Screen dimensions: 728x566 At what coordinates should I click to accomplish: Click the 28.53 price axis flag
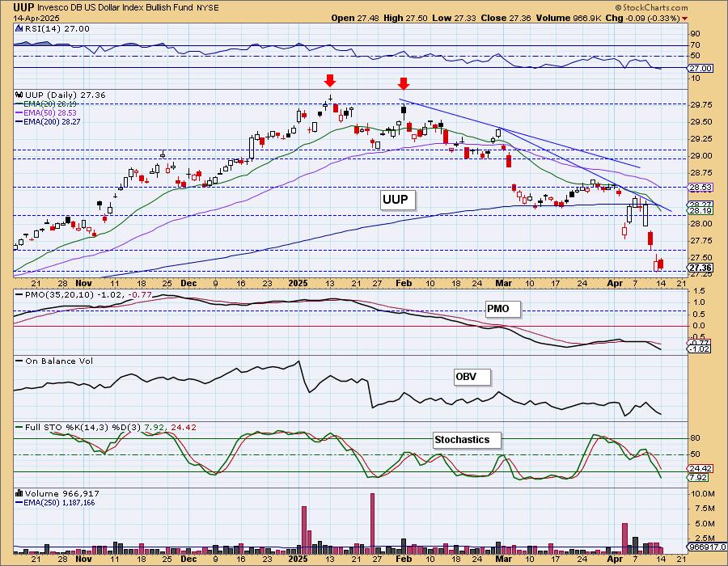coord(700,188)
